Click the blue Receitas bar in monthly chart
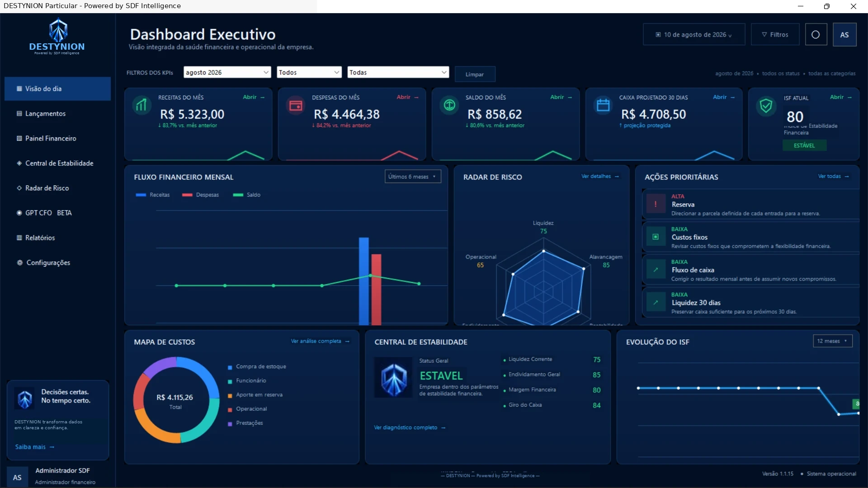The height and width of the screenshot is (488, 868). pyautogui.click(x=364, y=281)
